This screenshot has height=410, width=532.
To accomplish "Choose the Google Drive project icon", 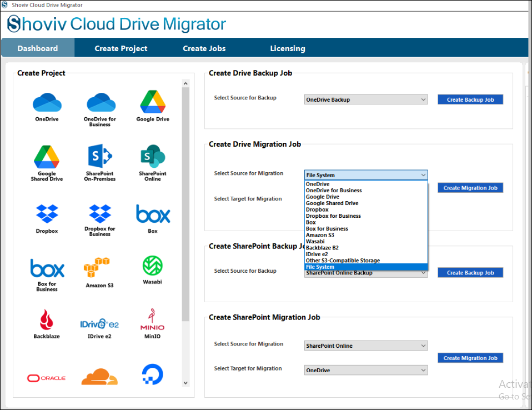I will pyautogui.click(x=153, y=102).
